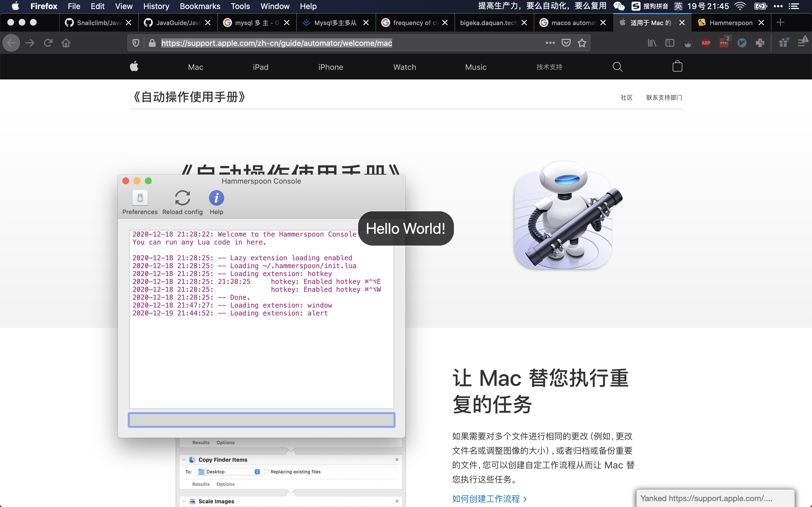Click the Hammerspoon Reload config icon

click(182, 198)
